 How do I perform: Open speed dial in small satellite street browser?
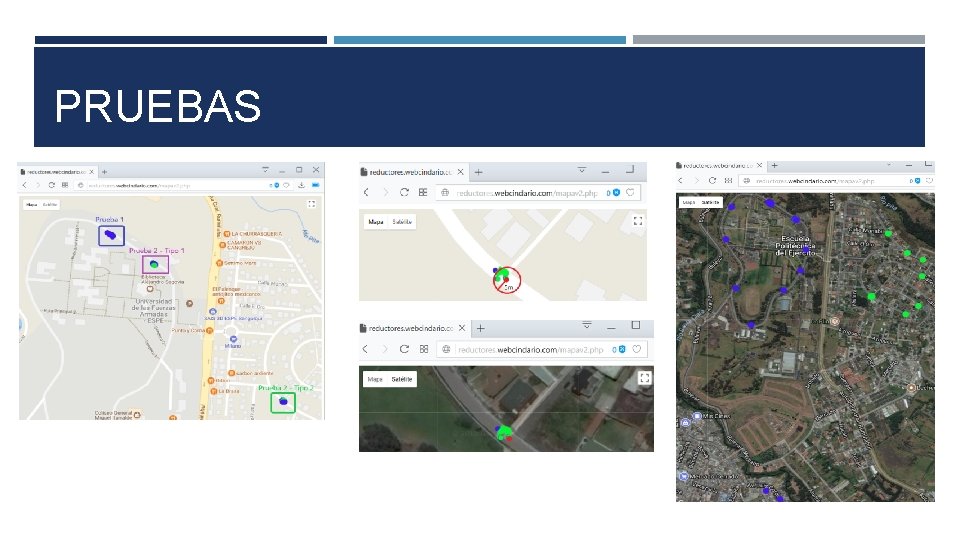424,349
